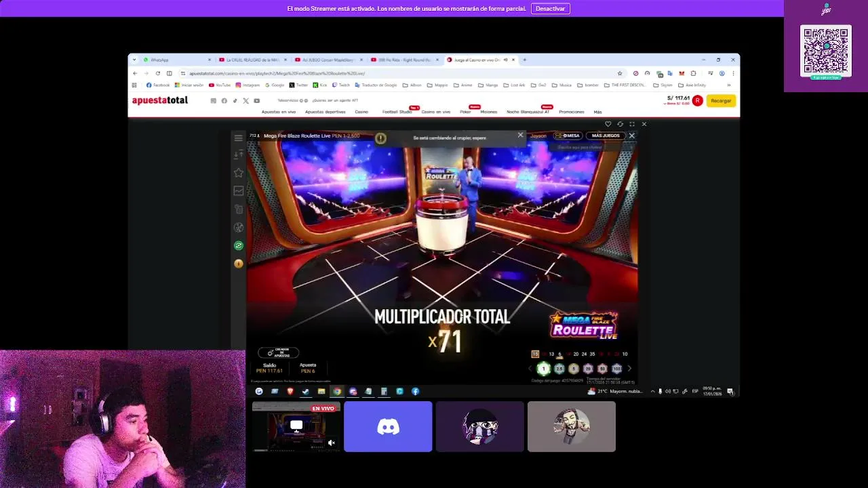868x488 pixels.
Task: Enter fullscreen with expand icon above game
Action: [632, 124]
